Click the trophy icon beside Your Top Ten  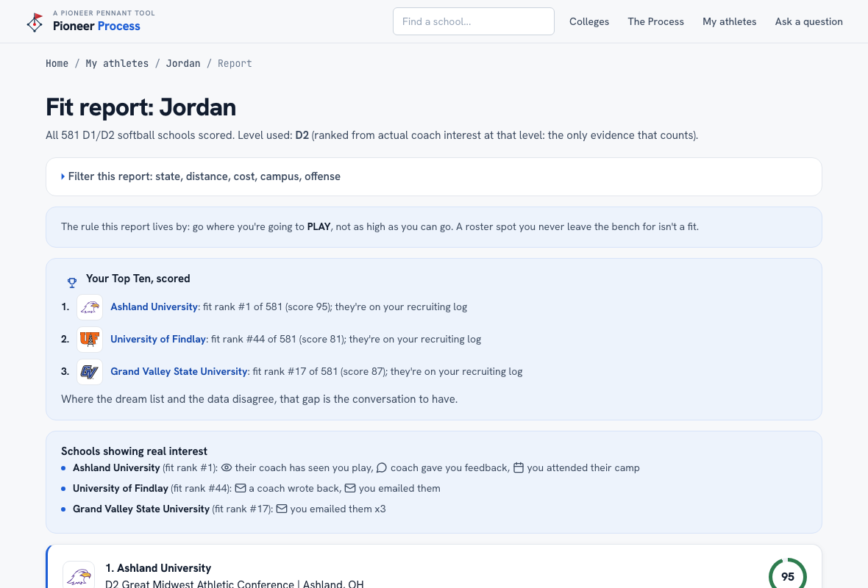click(72, 283)
